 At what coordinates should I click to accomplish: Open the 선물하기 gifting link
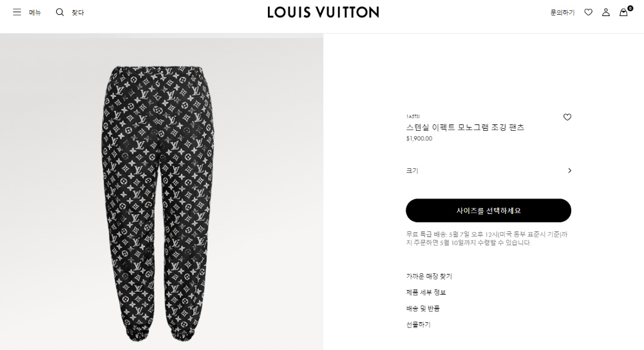click(418, 324)
